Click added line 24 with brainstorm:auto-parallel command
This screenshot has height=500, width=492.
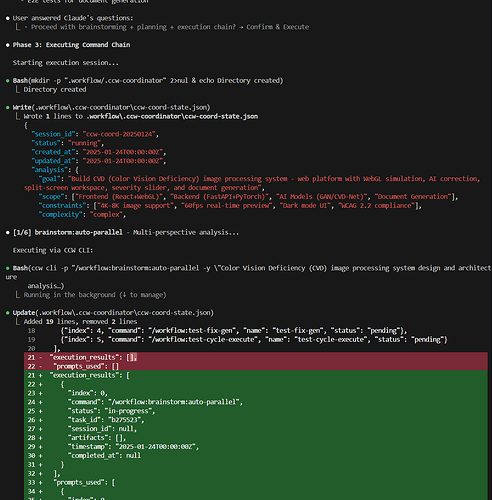[256, 402]
